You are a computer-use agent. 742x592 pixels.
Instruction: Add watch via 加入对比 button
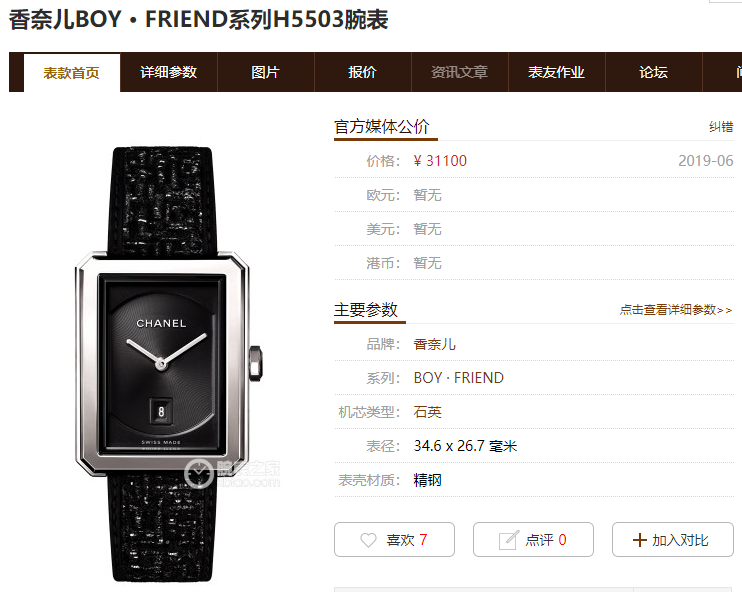tap(672, 539)
